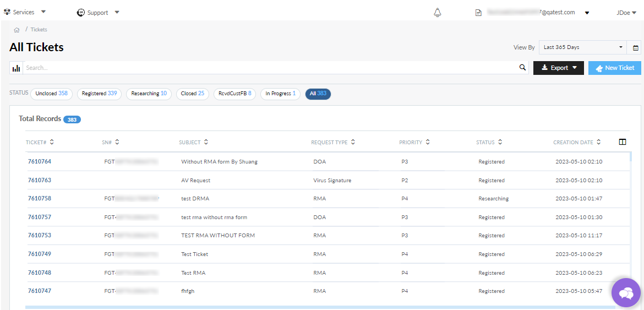Click the Total Records 383 badge
This screenshot has height=310, width=644.
pyautogui.click(x=72, y=119)
